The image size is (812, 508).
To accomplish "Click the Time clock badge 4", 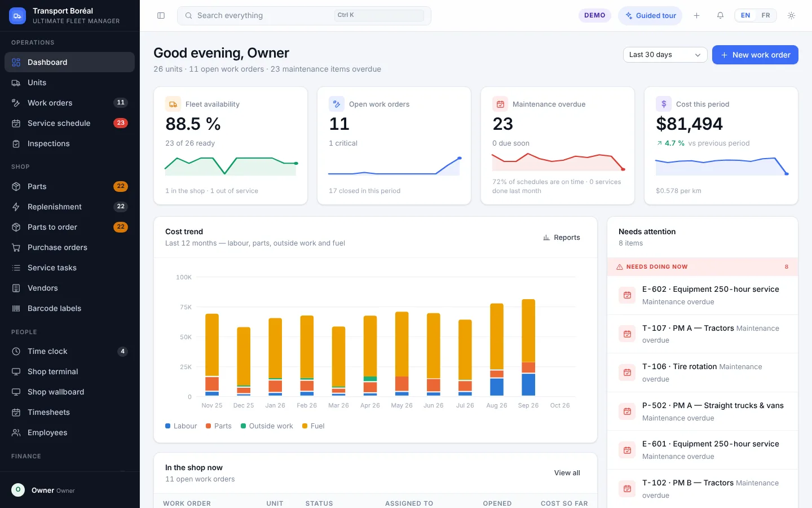I will tap(122, 351).
